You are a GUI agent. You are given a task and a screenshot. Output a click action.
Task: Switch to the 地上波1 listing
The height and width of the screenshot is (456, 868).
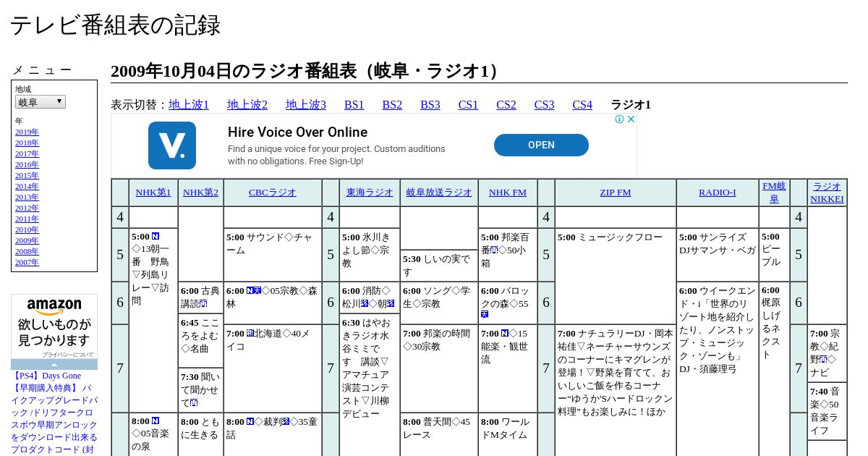point(189,105)
